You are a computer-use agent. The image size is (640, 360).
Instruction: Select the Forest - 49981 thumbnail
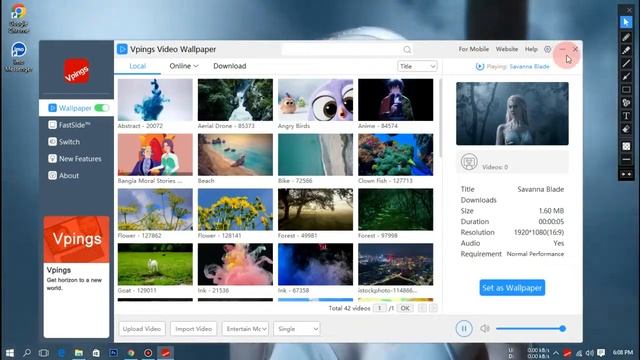pos(316,209)
